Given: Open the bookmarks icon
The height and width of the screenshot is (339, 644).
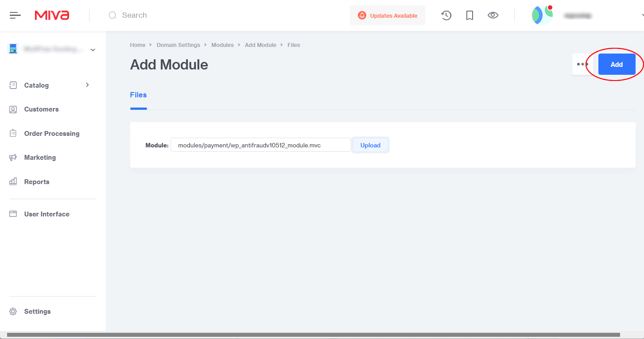Looking at the screenshot, I should [x=469, y=15].
